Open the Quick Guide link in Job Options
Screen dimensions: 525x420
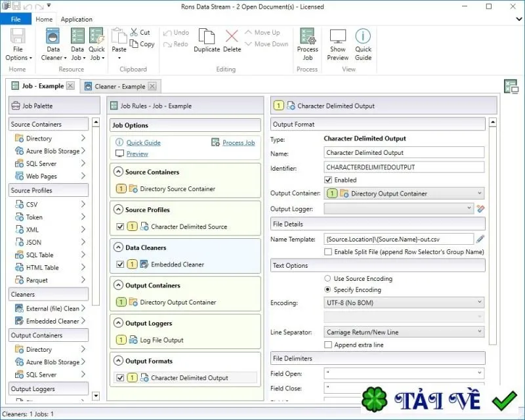point(143,142)
